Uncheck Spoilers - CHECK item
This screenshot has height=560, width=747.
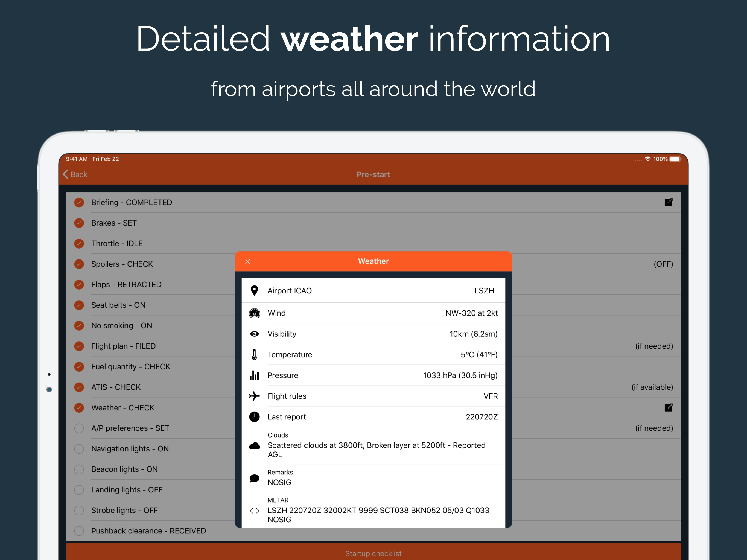[x=79, y=264]
